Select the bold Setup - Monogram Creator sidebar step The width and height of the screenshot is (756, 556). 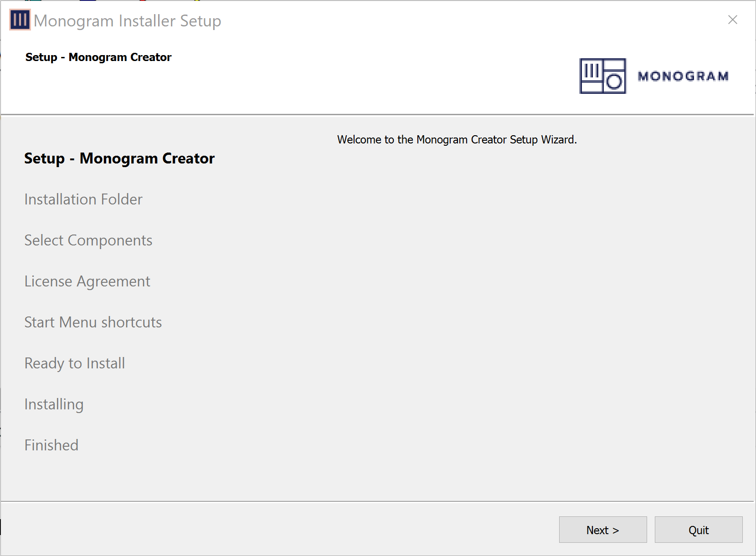119,158
